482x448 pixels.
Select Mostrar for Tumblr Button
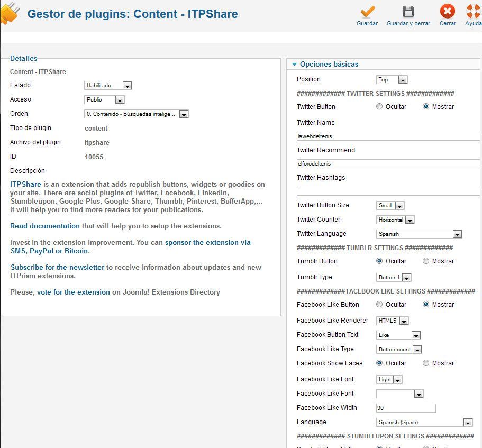(426, 261)
